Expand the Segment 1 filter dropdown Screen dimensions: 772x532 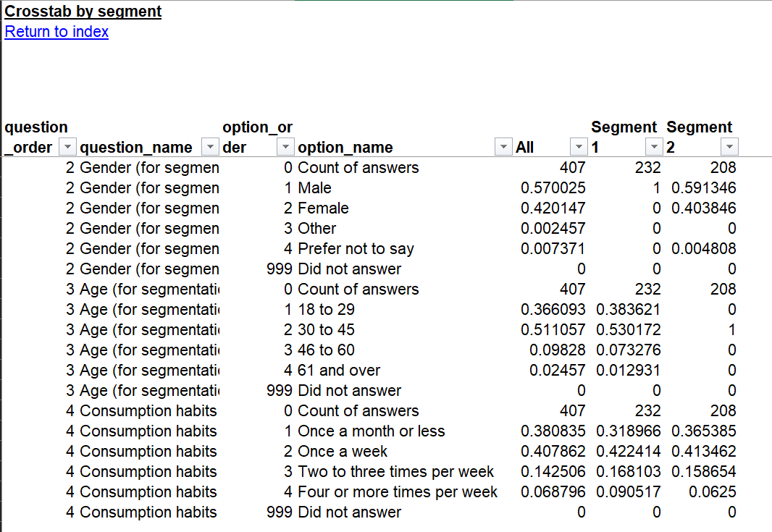(654, 148)
